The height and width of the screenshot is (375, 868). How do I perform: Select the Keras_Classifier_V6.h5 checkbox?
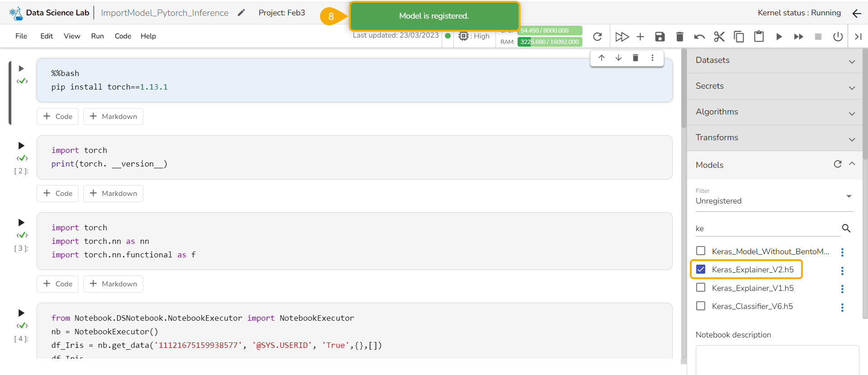701,306
